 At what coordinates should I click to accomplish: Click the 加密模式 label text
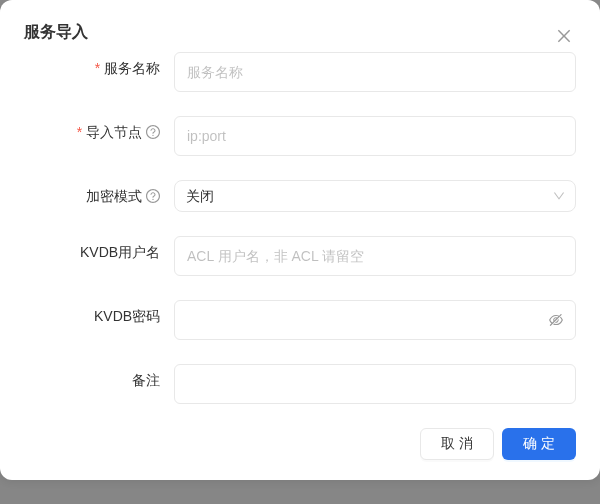coord(114,197)
